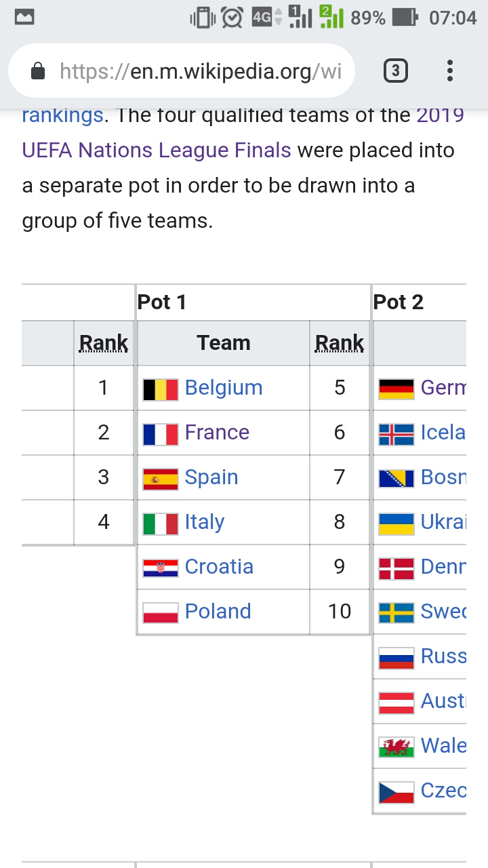The width and height of the screenshot is (488, 868).
Task: Open the rankings link
Action: (62, 115)
